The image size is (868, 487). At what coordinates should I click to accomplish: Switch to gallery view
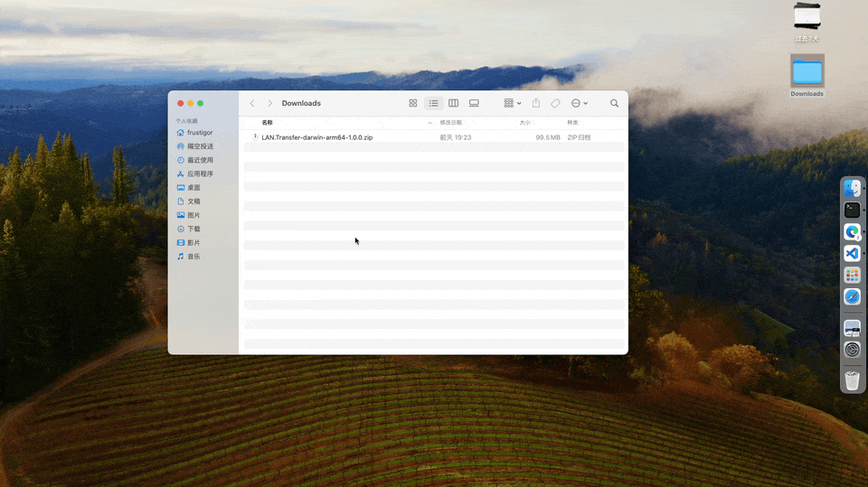click(x=474, y=104)
